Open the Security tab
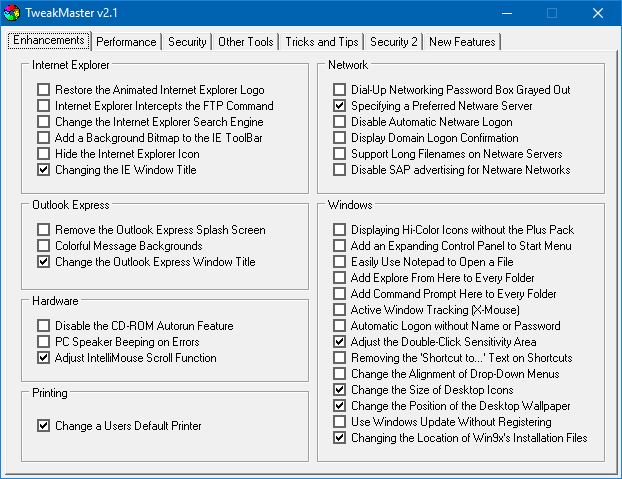This screenshot has width=622, height=479. coord(187,42)
